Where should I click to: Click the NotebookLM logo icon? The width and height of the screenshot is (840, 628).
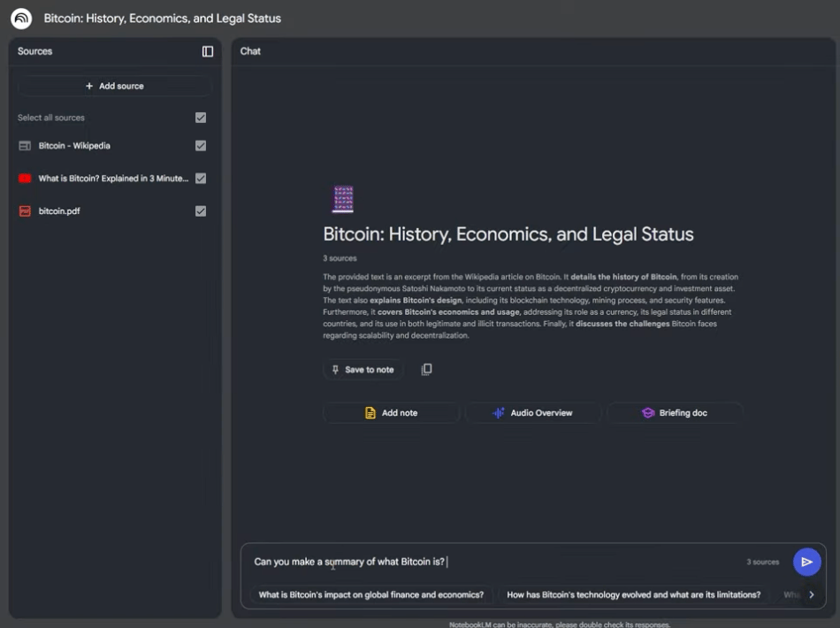(21, 19)
